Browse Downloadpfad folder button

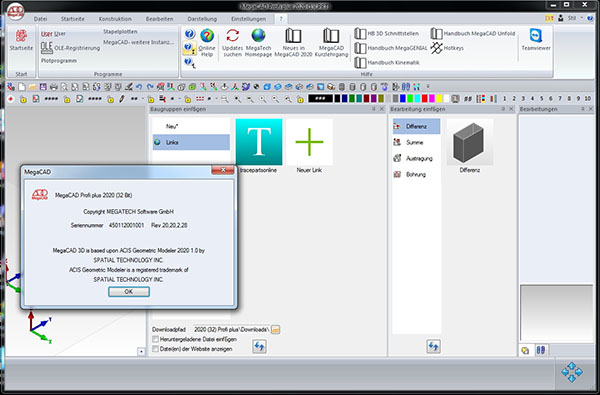tap(276, 330)
